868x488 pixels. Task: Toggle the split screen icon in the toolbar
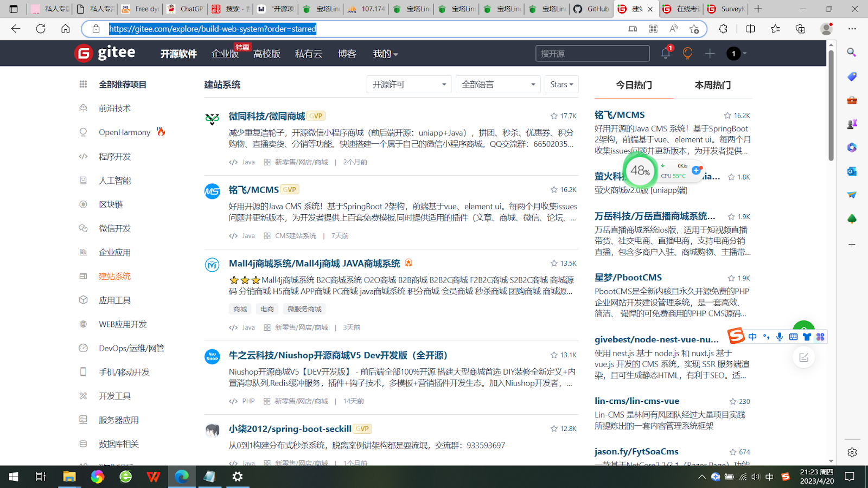point(750,29)
